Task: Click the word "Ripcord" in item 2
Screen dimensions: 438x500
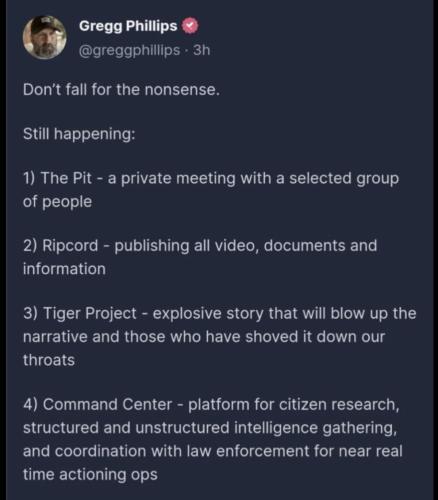Action: 70,246
